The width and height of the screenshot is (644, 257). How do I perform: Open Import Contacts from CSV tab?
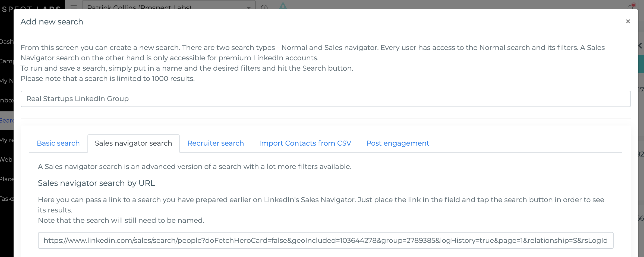(305, 143)
